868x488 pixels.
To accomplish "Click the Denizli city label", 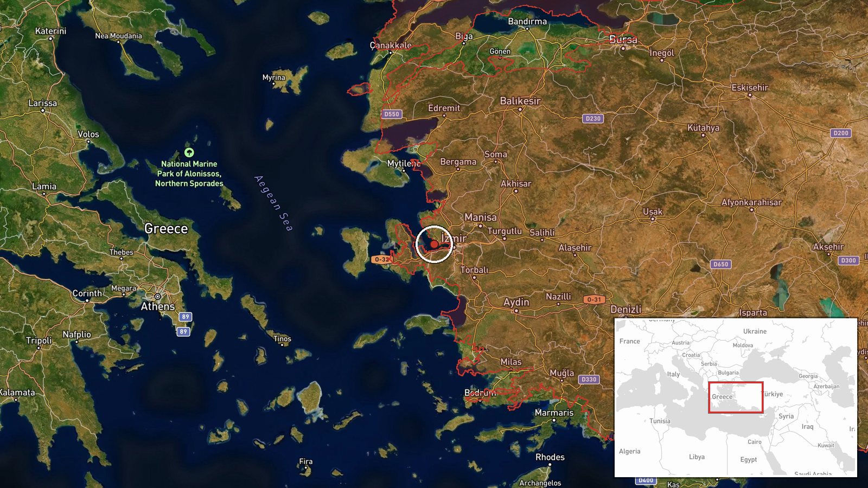I will click(626, 310).
